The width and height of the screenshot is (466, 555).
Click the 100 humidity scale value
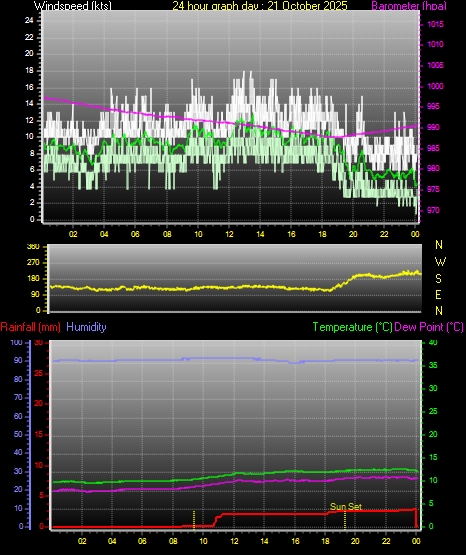[16, 342]
